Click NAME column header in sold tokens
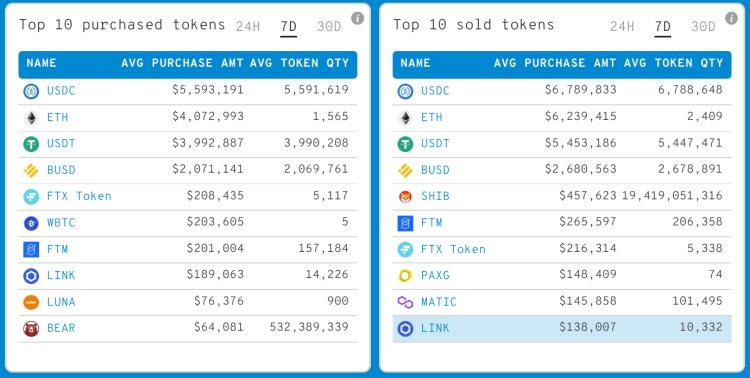750x378 pixels. coord(415,63)
